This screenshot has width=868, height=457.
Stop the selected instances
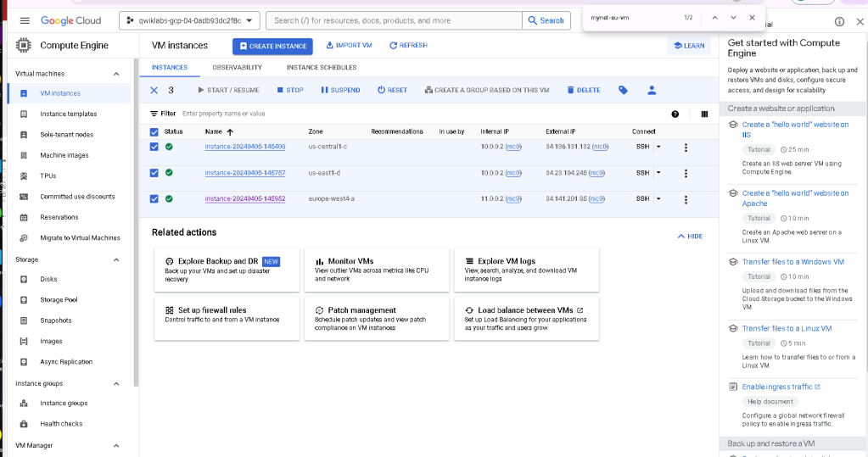click(x=290, y=90)
